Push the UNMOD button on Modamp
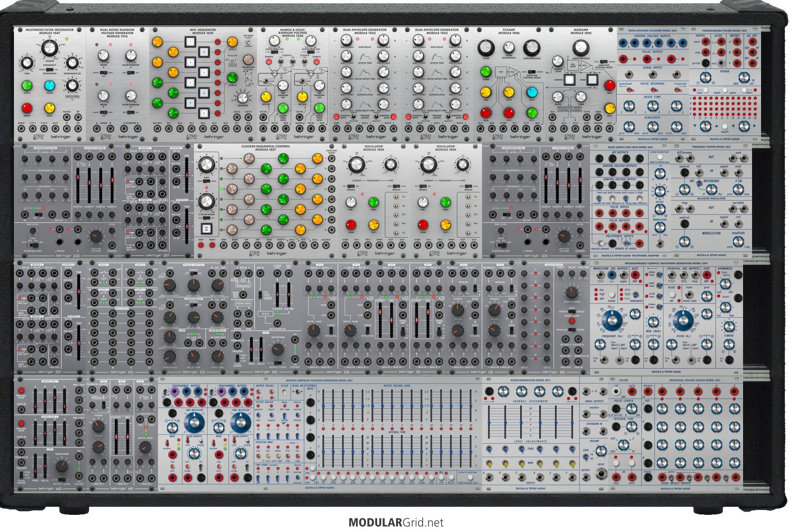This screenshot has height=532, width=793. pyautogui.click(x=569, y=80)
